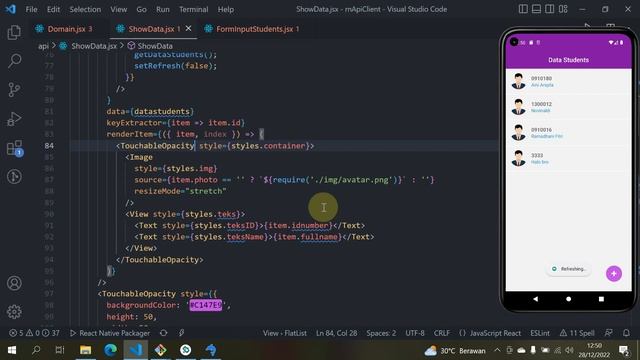Click the Refreshing toast in emulator

tap(568, 269)
